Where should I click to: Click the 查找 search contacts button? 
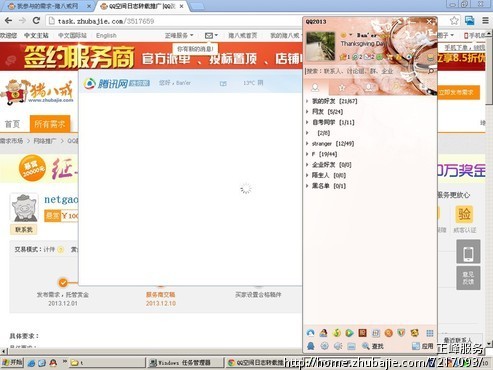pos(373,346)
